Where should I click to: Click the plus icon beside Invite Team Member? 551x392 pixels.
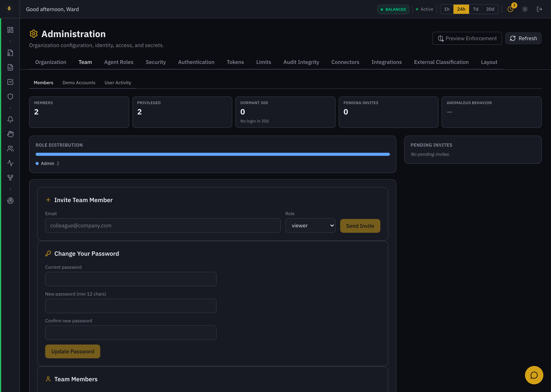point(48,200)
